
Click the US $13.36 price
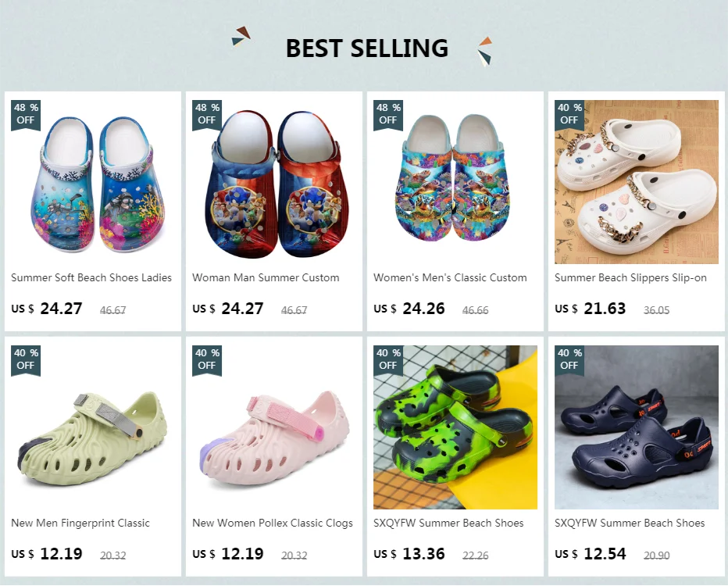409,554
